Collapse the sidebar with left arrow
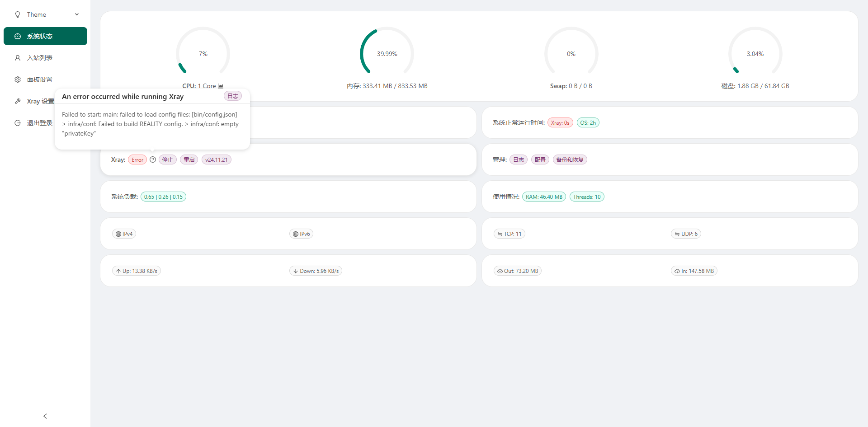Screen dimensions: 868x427 click(x=45, y=416)
